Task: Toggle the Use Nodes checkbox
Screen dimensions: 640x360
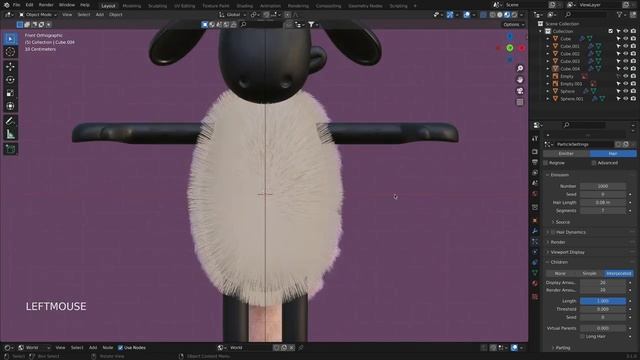Action: 120,348
